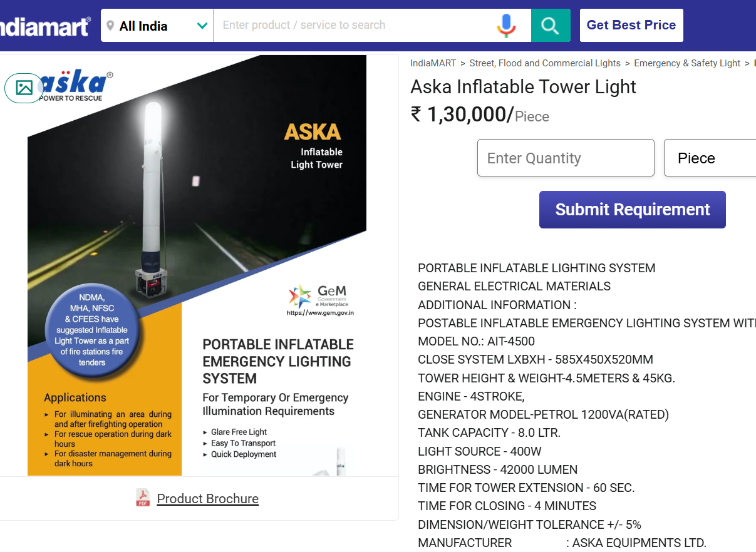Click the Submit Requirement button
The width and height of the screenshot is (756, 552).
click(x=633, y=210)
